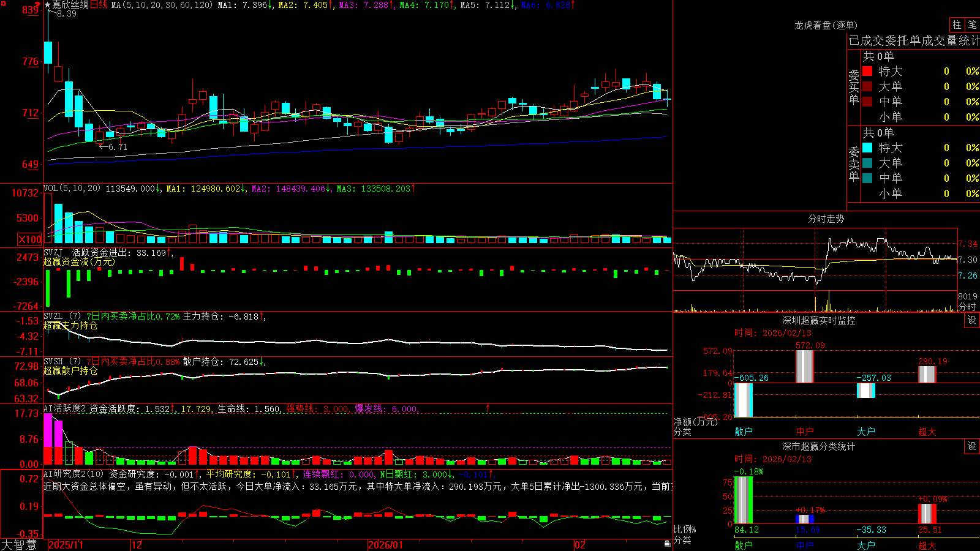Viewport: 980px width, 551px height.
Task: Click the 290.19 超大 net amount bar
Action: [x=927, y=375]
